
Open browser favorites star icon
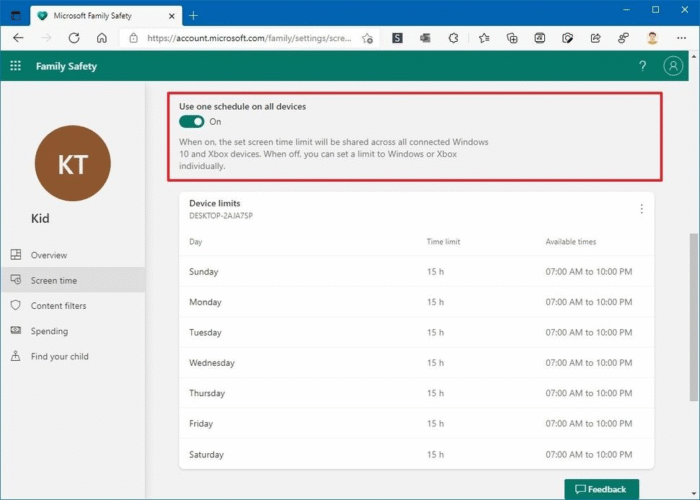coord(484,38)
